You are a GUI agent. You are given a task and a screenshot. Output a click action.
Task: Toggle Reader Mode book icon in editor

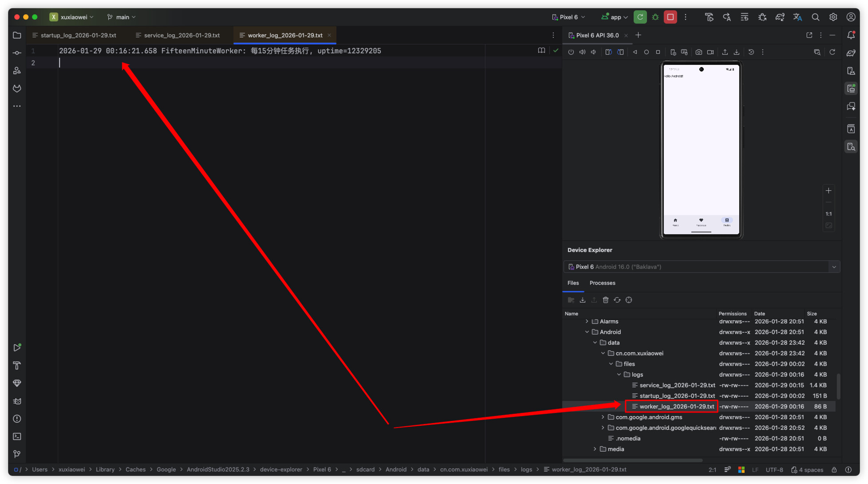coord(541,51)
